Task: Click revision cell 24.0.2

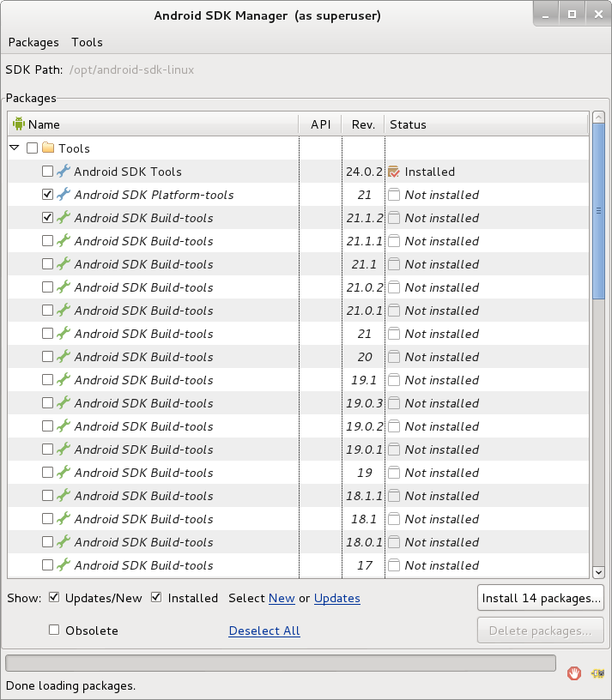Action: 364,172
